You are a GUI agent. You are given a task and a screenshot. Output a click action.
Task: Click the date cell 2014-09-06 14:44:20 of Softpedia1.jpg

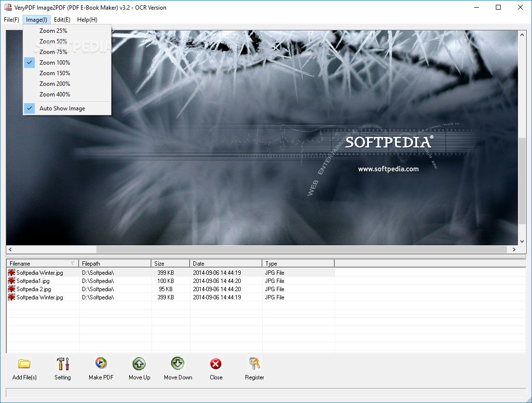click(x=217, y=281)
